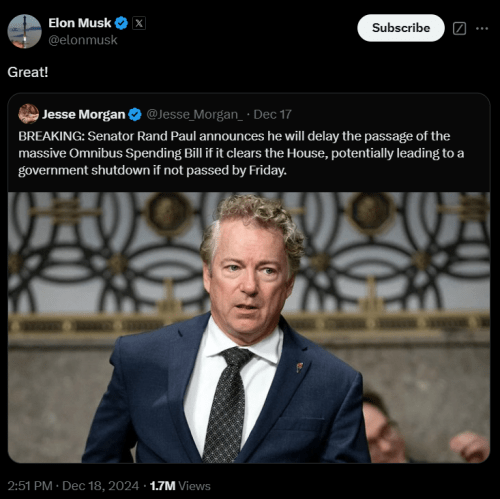Open the @elonmusk handle link
The image size is (500, 499).
(x=83, y=40)
